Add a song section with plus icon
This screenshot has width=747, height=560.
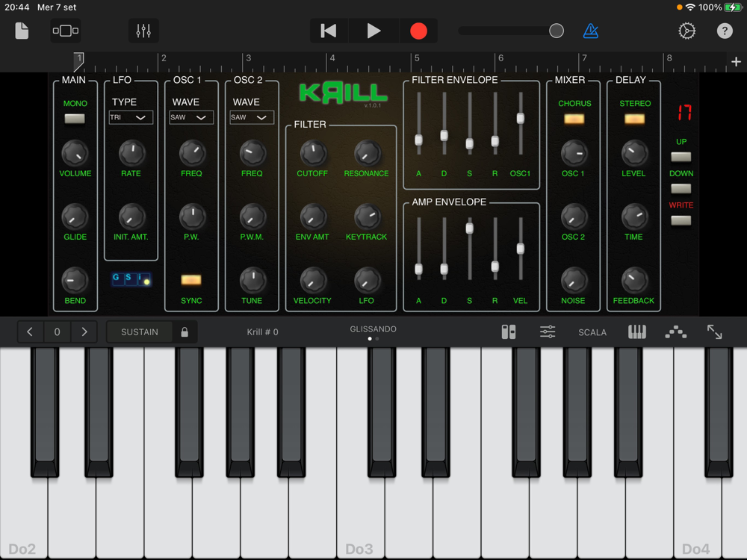(x=736, y=62)
